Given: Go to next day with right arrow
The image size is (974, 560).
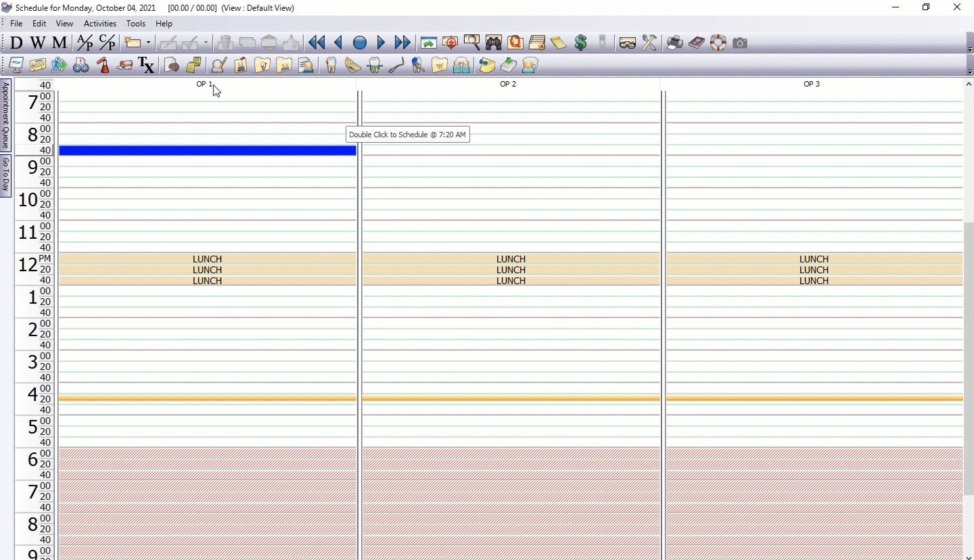Looking at the screenshot, I should click(x=381, y=43).
